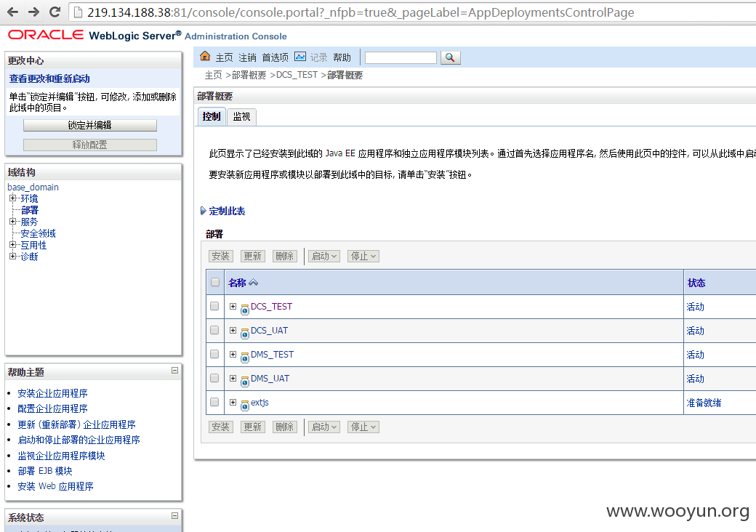756x532 pixels.
Task: Click the browser address bar URL
Action: tap(361, 12)
